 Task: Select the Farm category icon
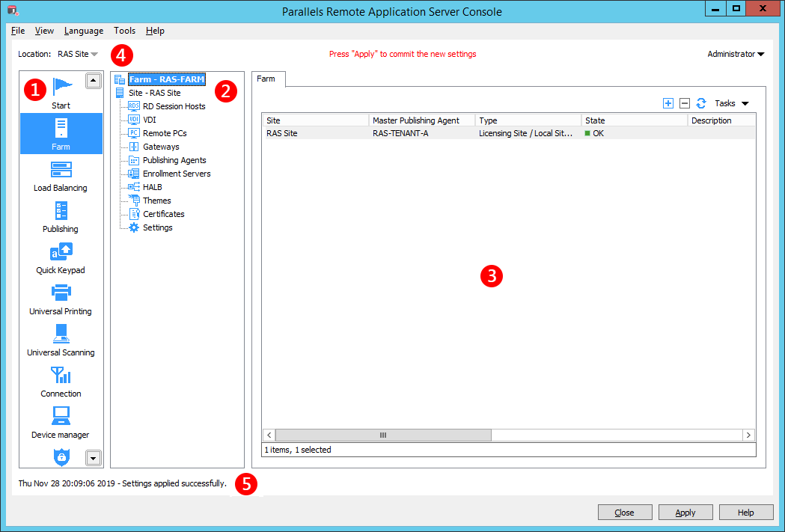61,134
